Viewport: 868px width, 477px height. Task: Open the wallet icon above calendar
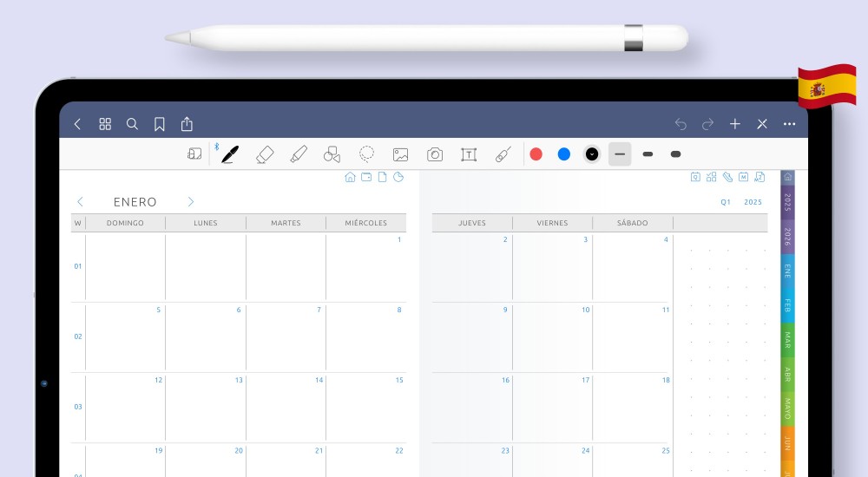tap(366, 177)
